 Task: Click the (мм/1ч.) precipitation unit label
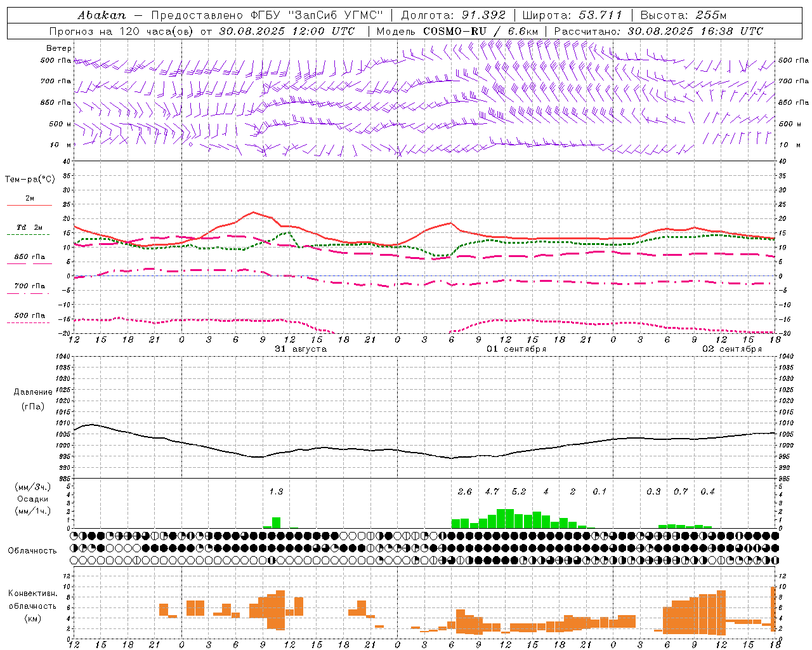(x=33, y=511)
